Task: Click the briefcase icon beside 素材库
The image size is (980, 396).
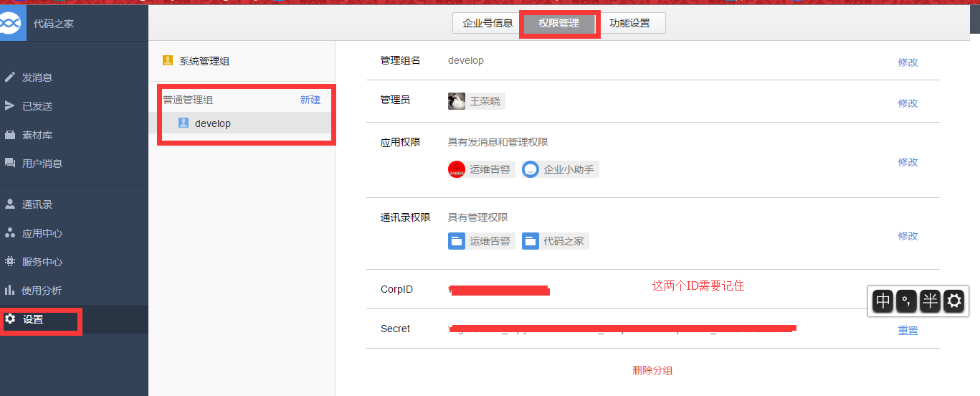Action: [10, 134]
